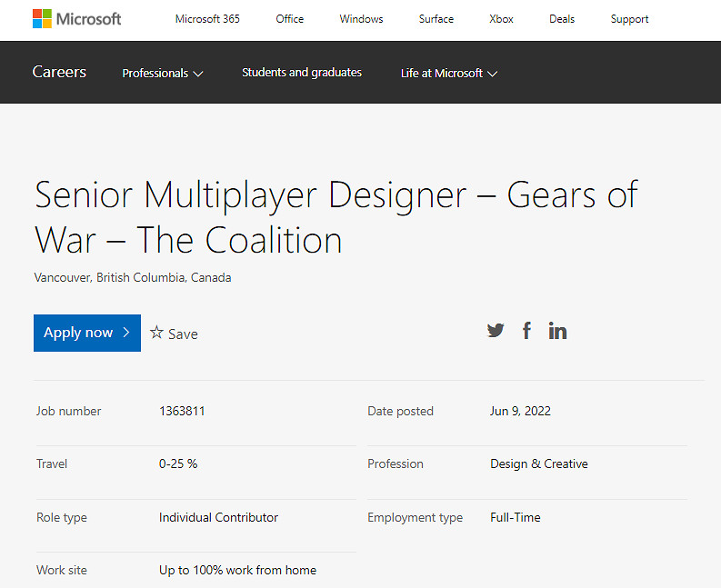Viewport: 721px width, 588px height.
Task: Click the job title heading
Action: 336,217
